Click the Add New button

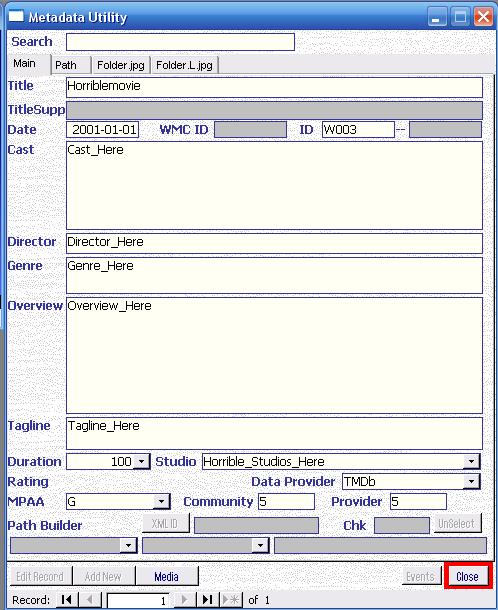tap(103, 576)
